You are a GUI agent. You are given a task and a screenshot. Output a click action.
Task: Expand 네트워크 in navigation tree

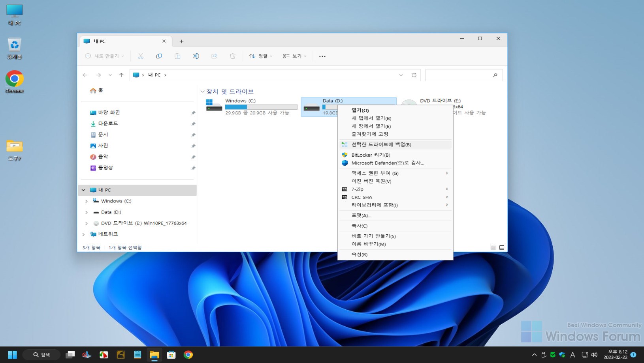tap(83, 234)
